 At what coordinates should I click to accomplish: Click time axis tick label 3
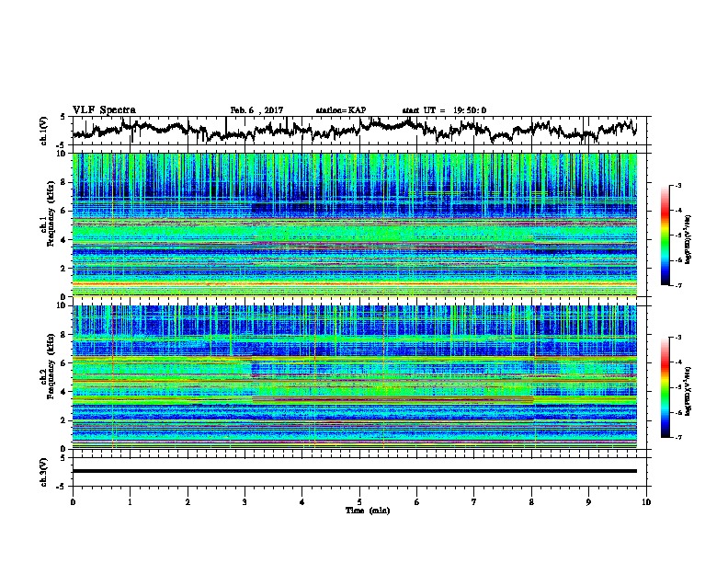pos(245,502)
